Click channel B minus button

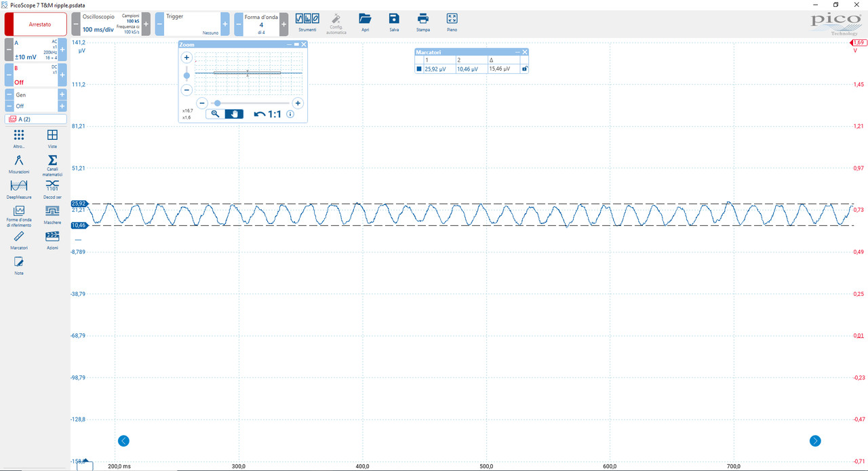point(9,75)
